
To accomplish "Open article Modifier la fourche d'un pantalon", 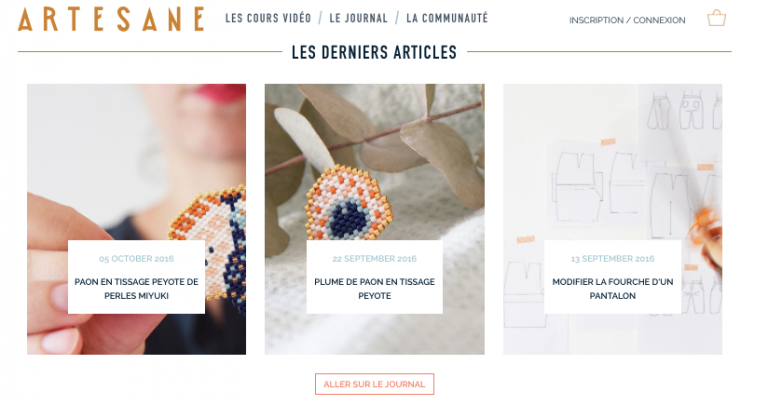I will tap(612, 288).
